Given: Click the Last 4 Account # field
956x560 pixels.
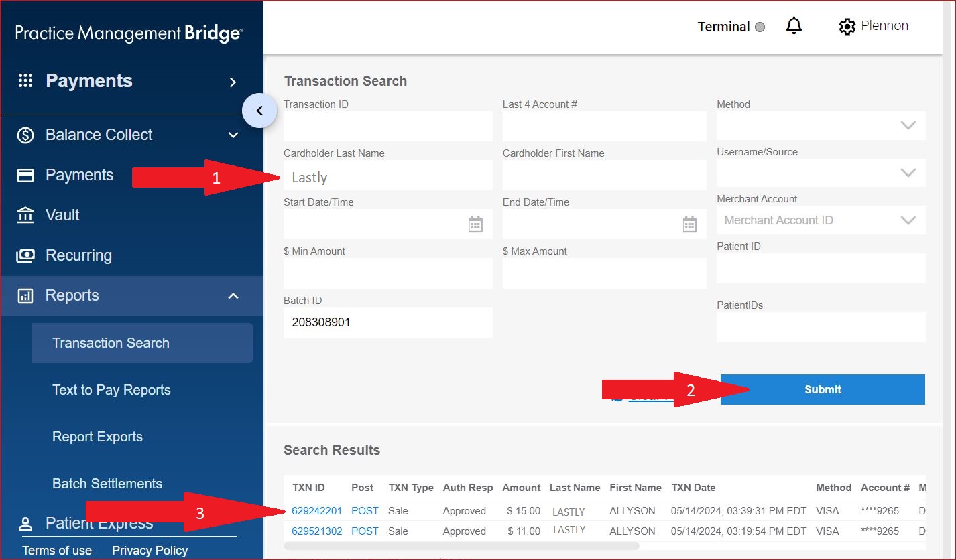Looking at the screenshot, I should (604, 127).
